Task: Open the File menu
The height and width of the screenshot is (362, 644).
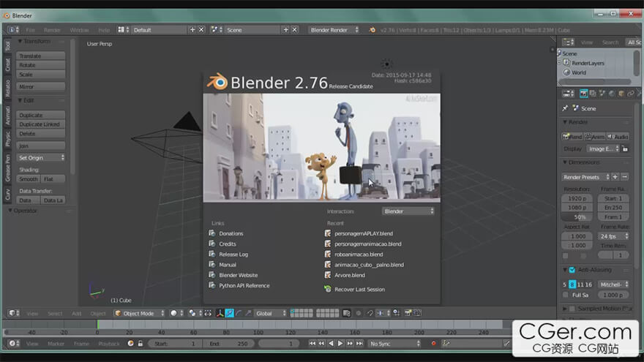Action: tap(31, 30)
